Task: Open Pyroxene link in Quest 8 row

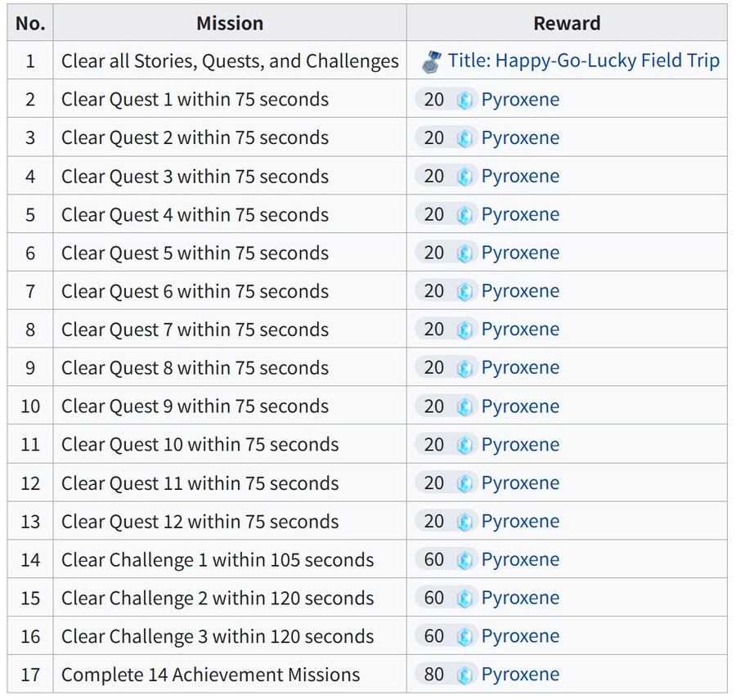Action: [520, 368]
